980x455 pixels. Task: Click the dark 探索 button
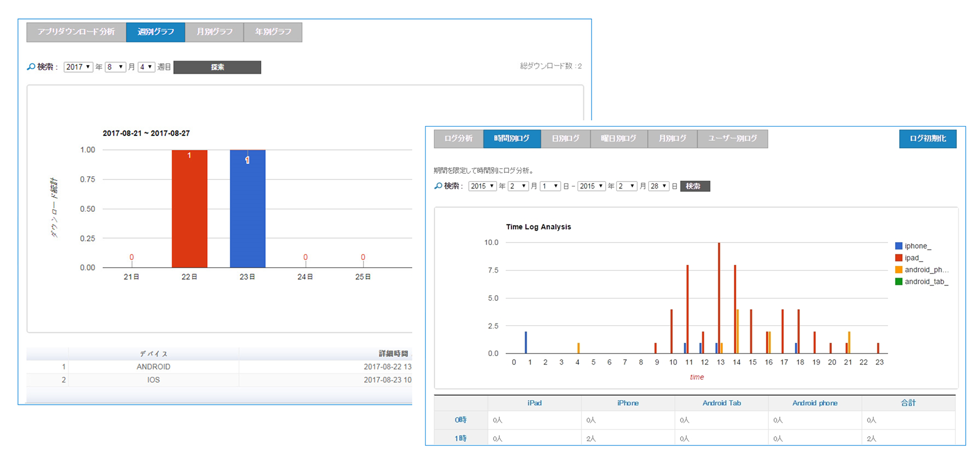pyautogui.click(x=217, y=67)
